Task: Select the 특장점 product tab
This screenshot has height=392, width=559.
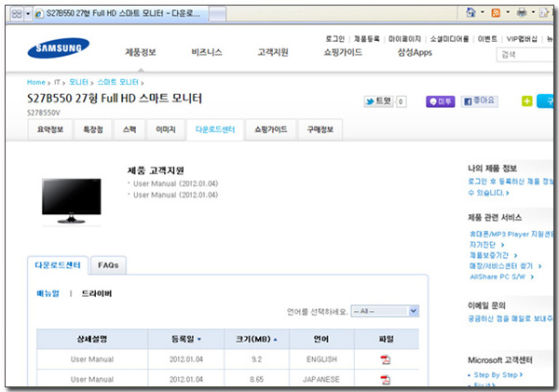Action: (x=92, y=129)
